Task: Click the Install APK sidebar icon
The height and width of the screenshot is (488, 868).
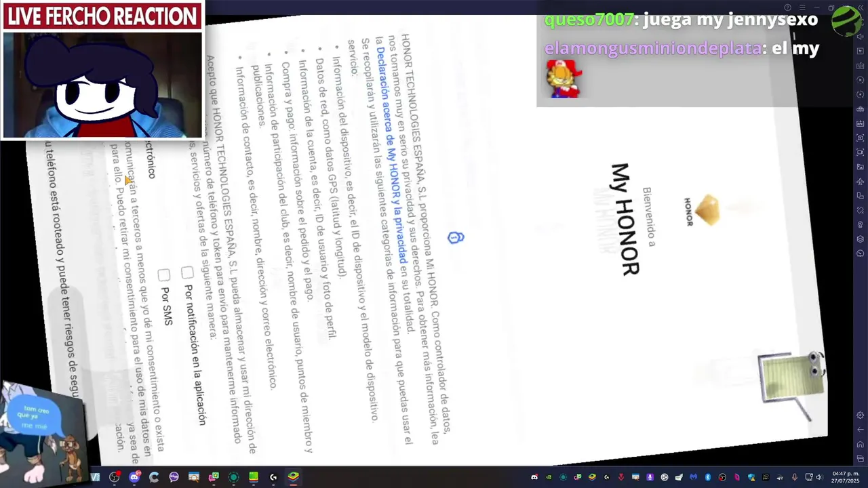Action: 861,123
